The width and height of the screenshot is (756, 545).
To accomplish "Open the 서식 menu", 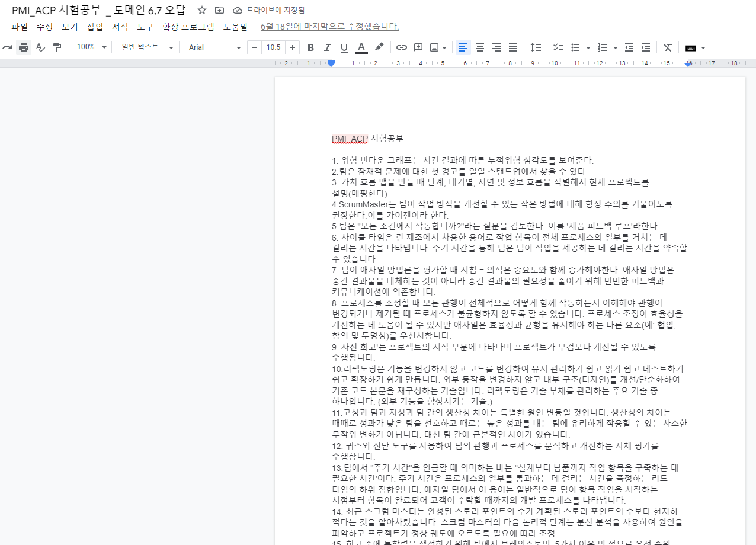I will click(120, 27).
